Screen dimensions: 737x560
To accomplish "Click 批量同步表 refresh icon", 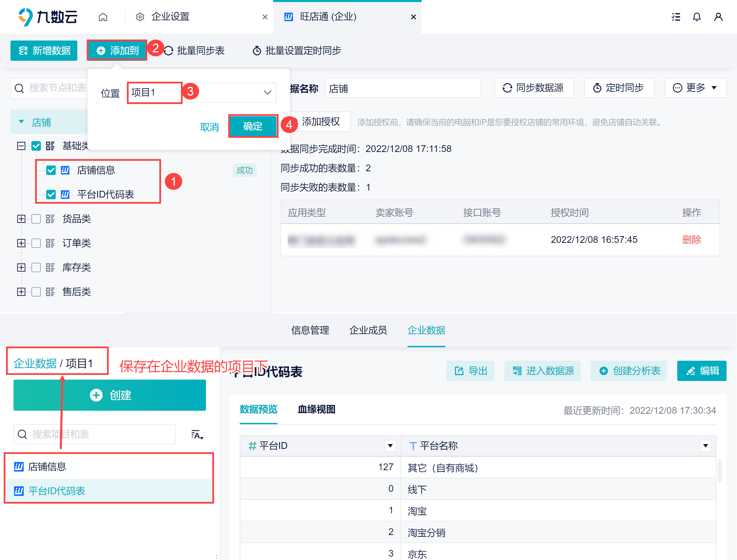I will tap(168, 51).
